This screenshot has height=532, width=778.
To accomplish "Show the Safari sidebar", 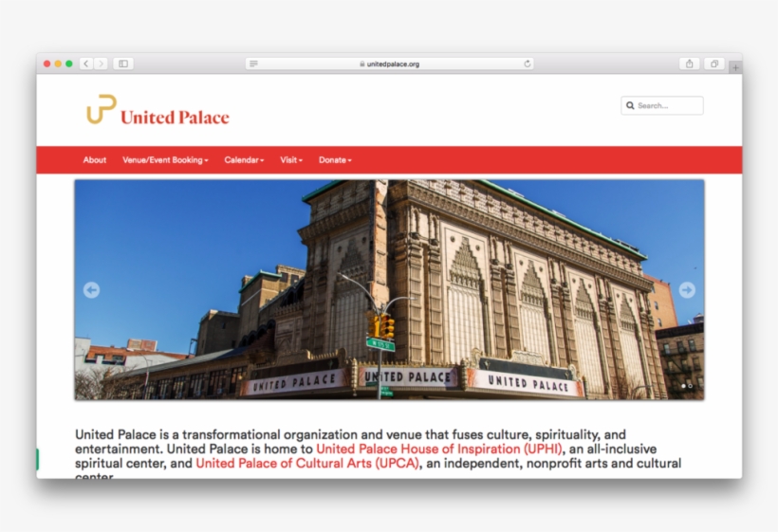I will pyautogui.click(x=123, y=64).
